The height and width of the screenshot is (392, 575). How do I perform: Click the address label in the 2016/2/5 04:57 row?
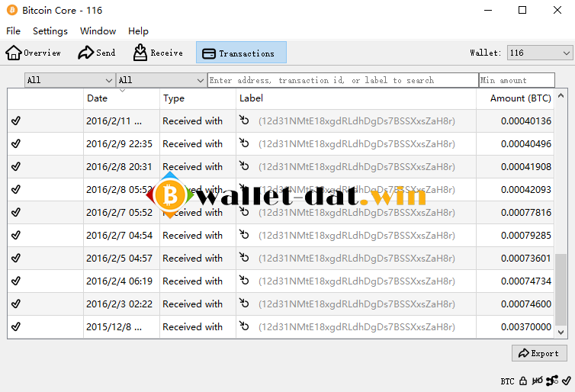click(x=357, y=259)
